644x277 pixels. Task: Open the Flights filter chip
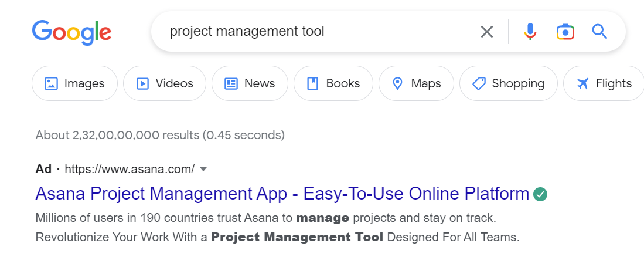604,83
